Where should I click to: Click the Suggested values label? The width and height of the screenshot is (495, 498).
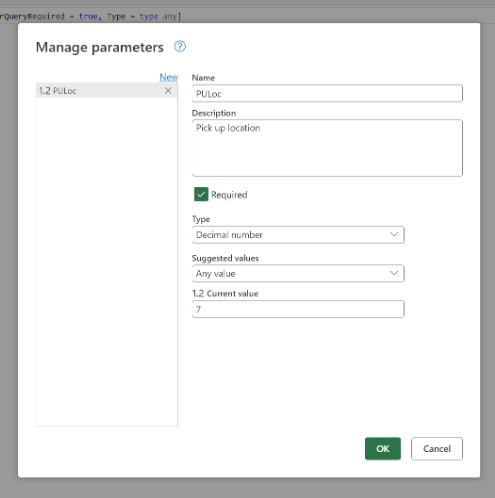click(x=225, y=258)
